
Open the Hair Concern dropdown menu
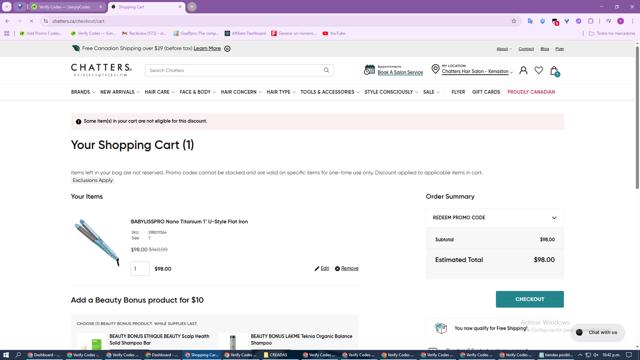(x=241, y=92)
